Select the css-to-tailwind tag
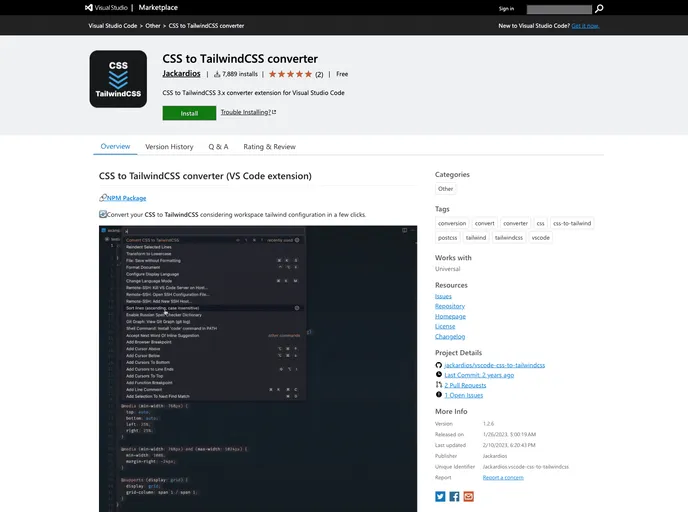688x512 pixels. [x=572, y=223]
